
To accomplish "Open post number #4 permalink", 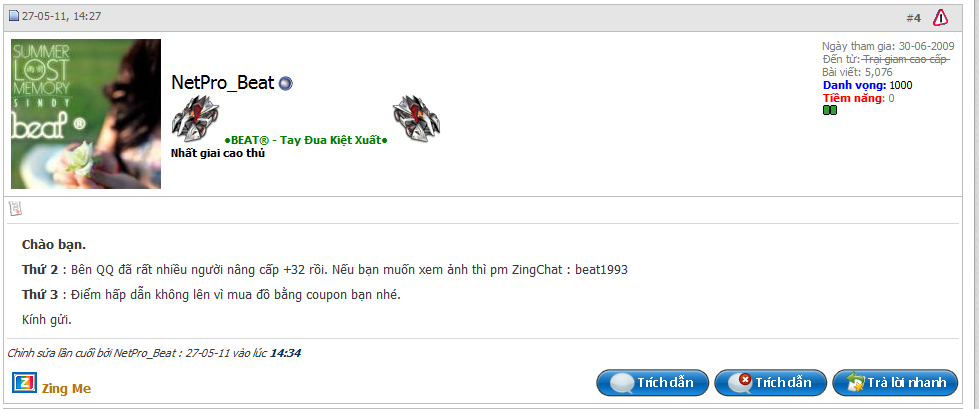I will coord(913,18).
